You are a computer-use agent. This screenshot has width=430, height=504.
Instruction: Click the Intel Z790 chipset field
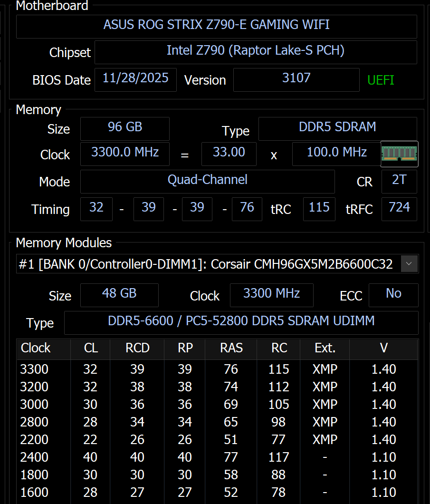pyautogui.click(x=255, y=51)
